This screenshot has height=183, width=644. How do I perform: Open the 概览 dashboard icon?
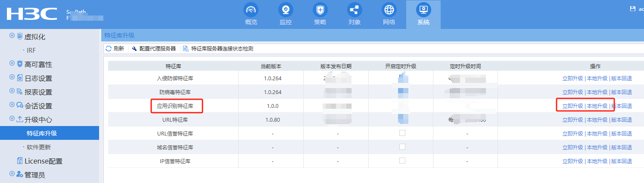(251, 10)
